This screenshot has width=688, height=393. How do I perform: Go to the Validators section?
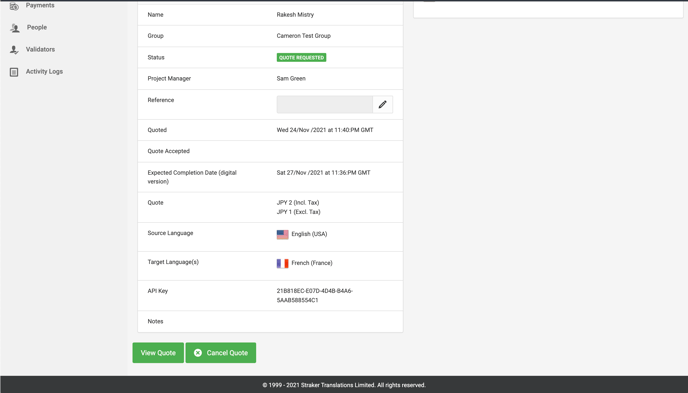point(40,49)
